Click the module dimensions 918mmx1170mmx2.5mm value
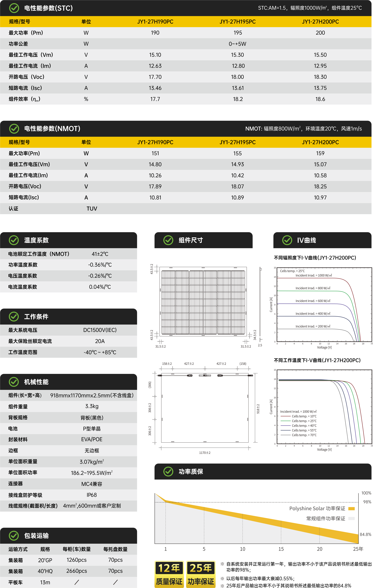373x588 pixels. pyautogui.click(x=92, y=395)
